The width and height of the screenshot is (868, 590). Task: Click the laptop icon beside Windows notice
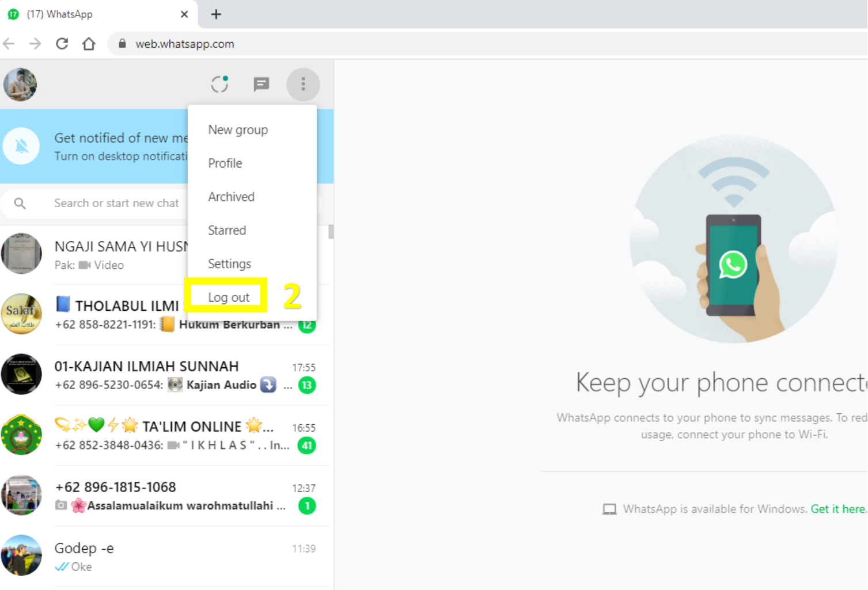click(609, 509)
